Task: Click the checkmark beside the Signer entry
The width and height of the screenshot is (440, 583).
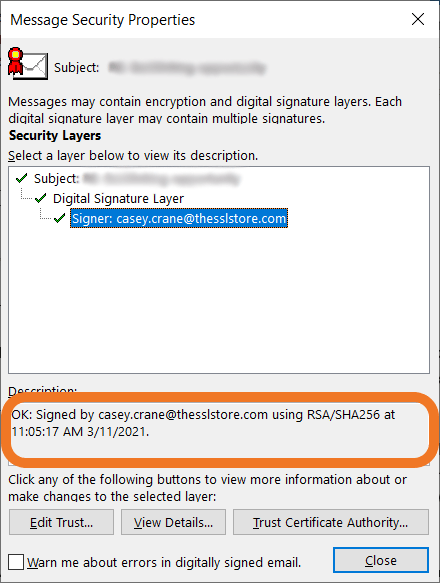Action: click(60, 218)
